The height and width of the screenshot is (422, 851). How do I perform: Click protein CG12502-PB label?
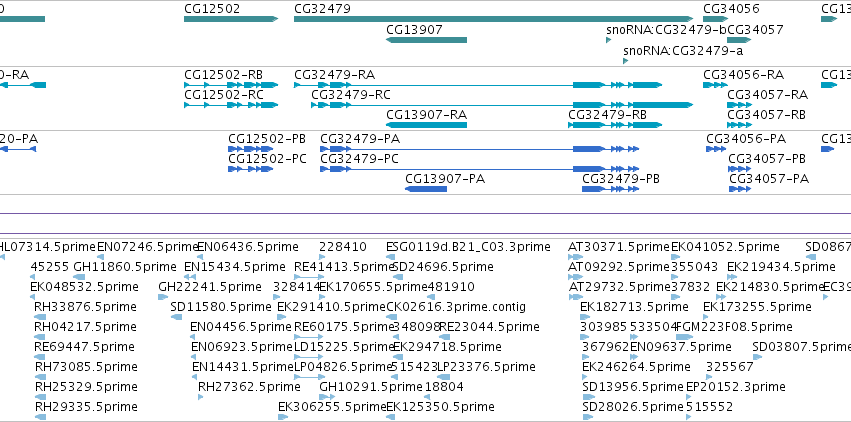267,139
